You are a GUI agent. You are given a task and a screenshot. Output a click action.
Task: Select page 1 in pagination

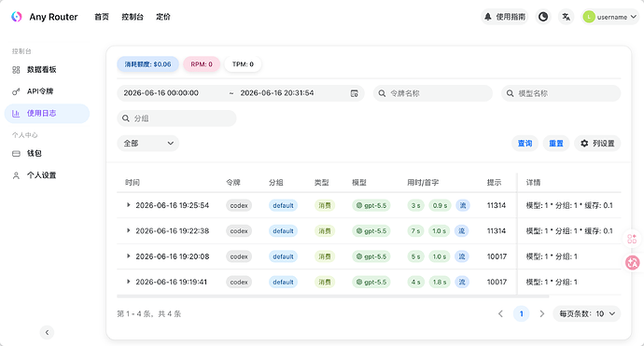(521, 314)
